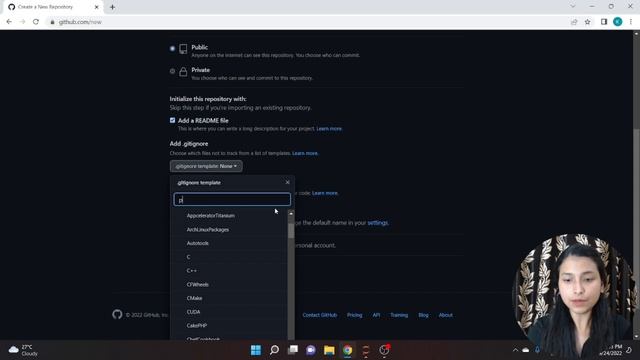Open Task View on the taskbar
640x360 pixels.
[293, 350]
